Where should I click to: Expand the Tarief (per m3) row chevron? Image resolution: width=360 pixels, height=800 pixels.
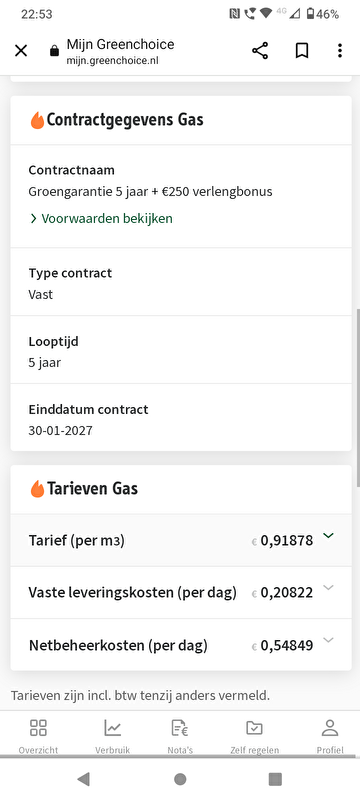pos(328,536)
